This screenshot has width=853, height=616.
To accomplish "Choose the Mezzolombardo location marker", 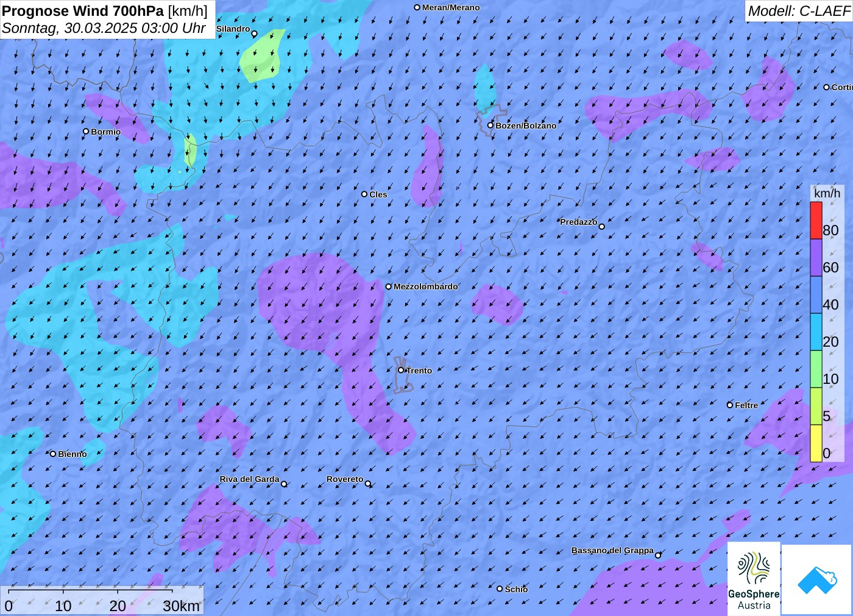I will click(x=389, y=286).
